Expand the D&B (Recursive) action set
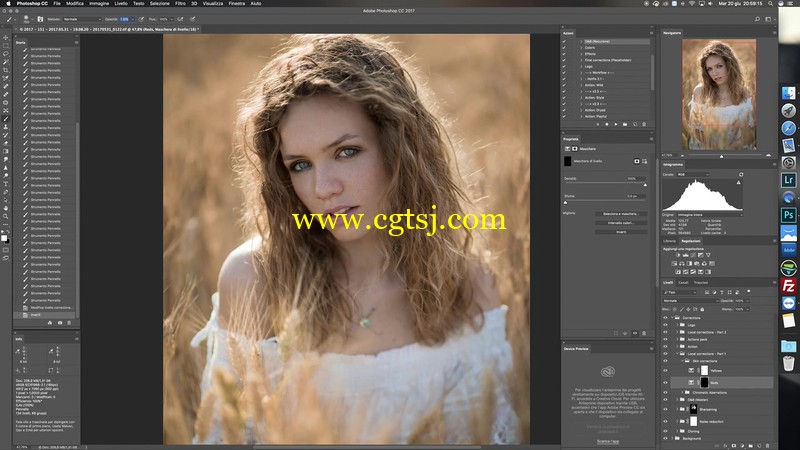The width and height of the screenshot is (800, 450). click(581, 41)
